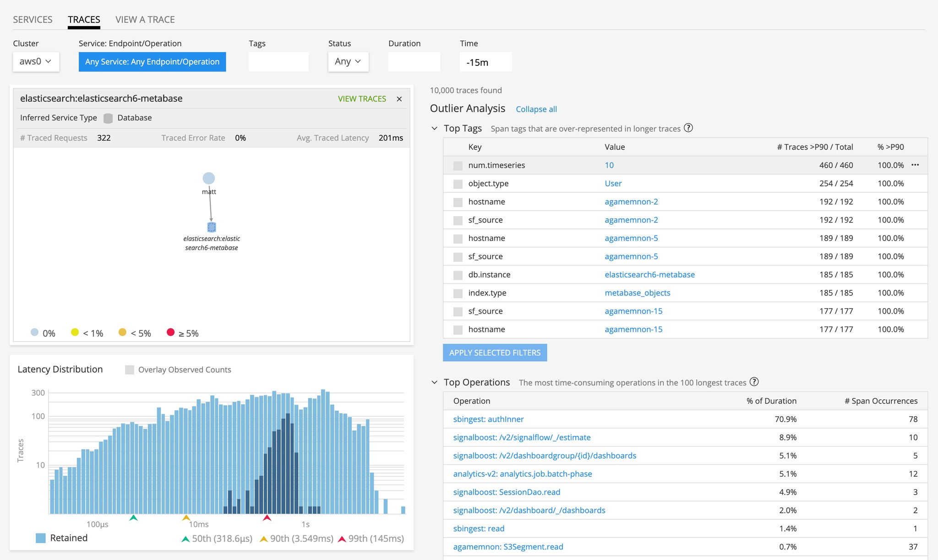Select the TRACES tab
The width and height of the screenshot is (938, 560).
point(84,20)
